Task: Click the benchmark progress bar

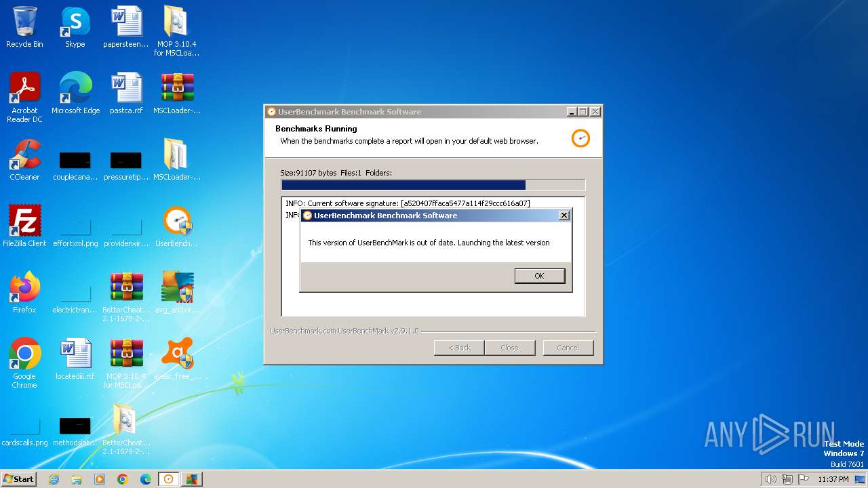Action: coord(433,185)
